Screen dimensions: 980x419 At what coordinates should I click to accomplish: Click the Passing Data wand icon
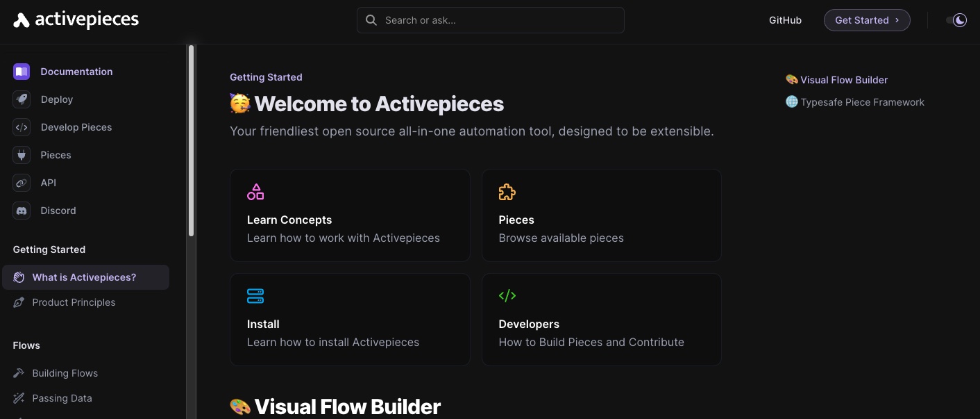pos(19,398)
